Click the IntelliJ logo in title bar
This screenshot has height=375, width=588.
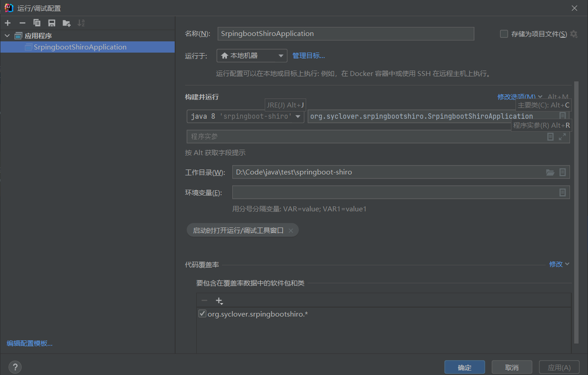(9, 8)
